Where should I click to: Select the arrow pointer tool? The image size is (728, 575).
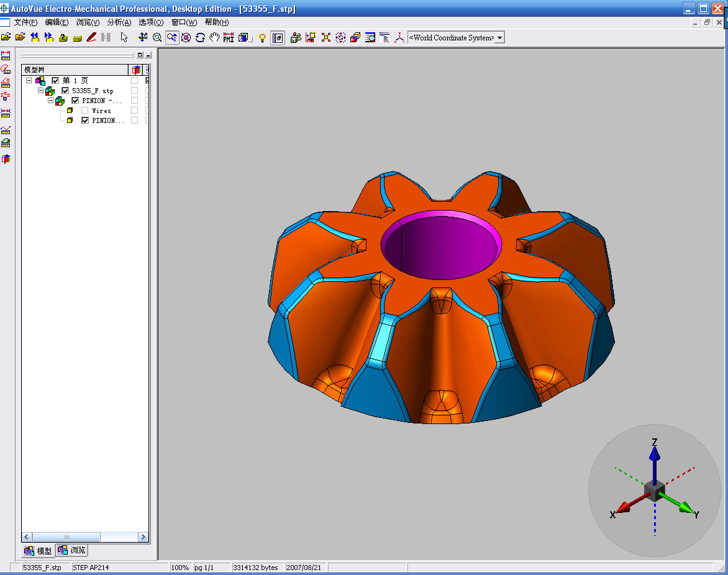[124, 38]
